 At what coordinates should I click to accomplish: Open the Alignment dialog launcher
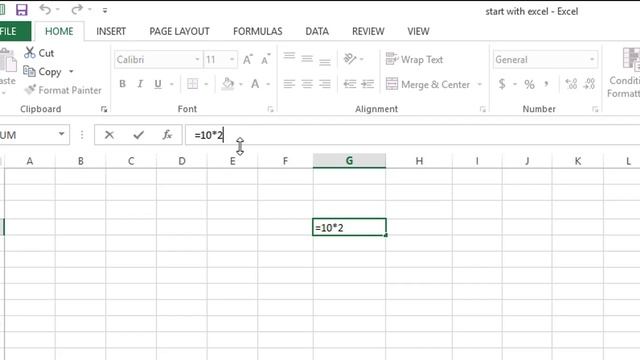(x=483, y=109)
